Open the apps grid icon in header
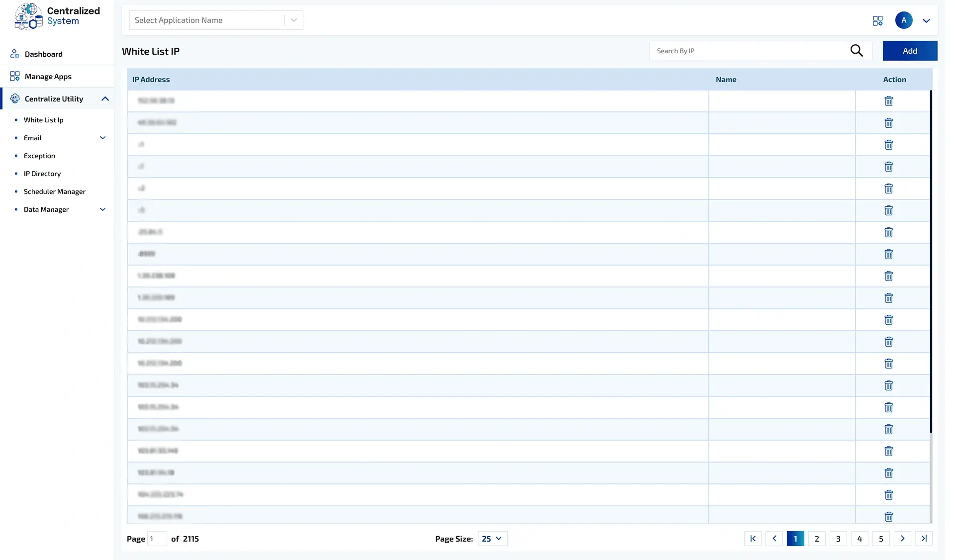Viewport: 955px width, 560px height. pyautogui.click(x=877, y=20)
